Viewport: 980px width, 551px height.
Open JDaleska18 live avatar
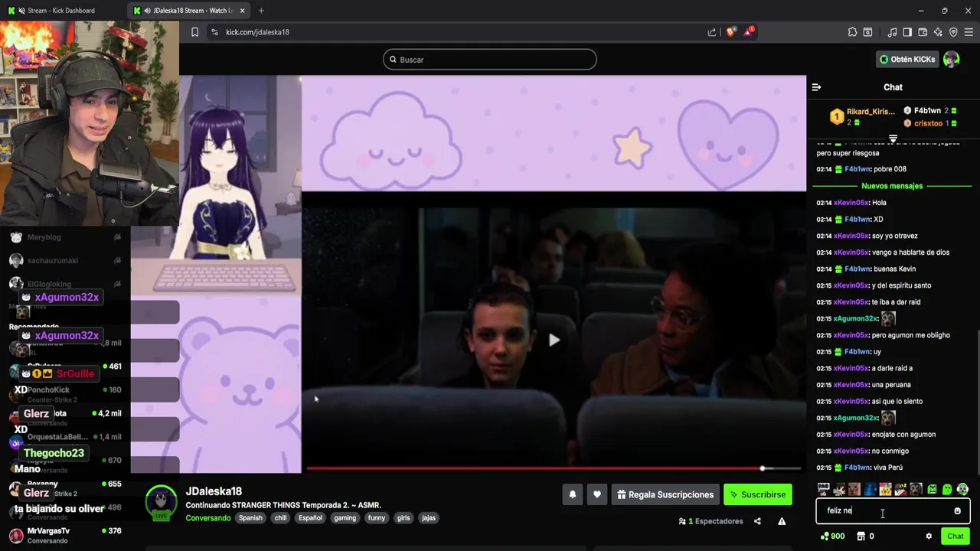(162, 502)
